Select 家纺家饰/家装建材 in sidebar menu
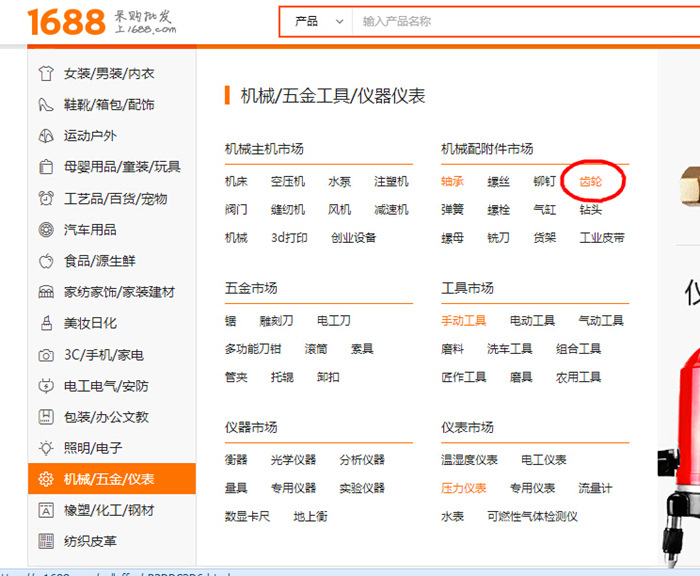700x576 pixels. tap(119, 292)
